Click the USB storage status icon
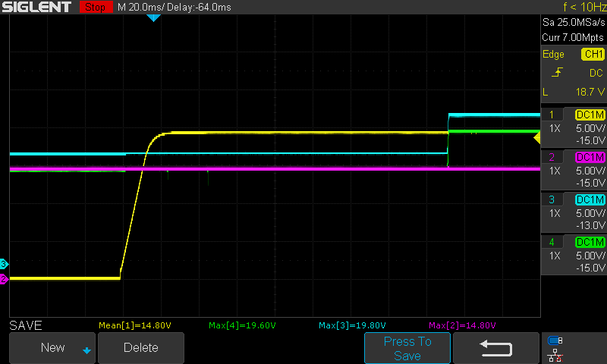 [x=555, y=340]
